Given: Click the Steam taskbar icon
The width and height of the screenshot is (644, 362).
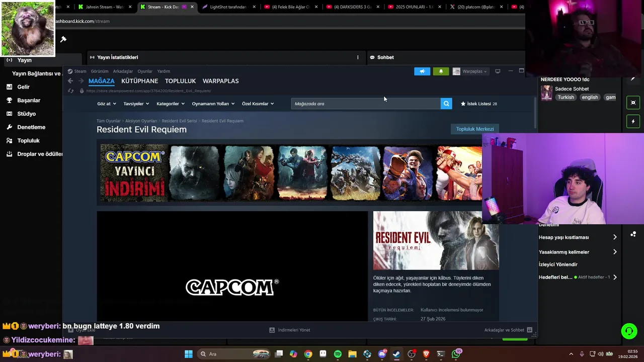Looking at the screenshot, I should (396, 354).
